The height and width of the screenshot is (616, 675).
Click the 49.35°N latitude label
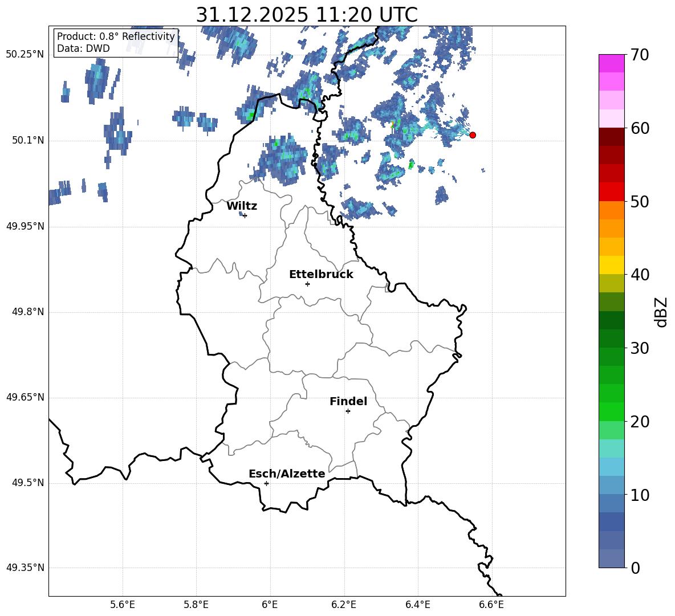(x=25, y=568)
